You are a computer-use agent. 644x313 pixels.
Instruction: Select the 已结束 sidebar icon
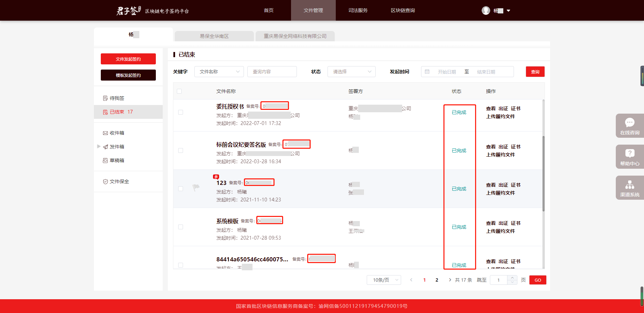(105, 112)
